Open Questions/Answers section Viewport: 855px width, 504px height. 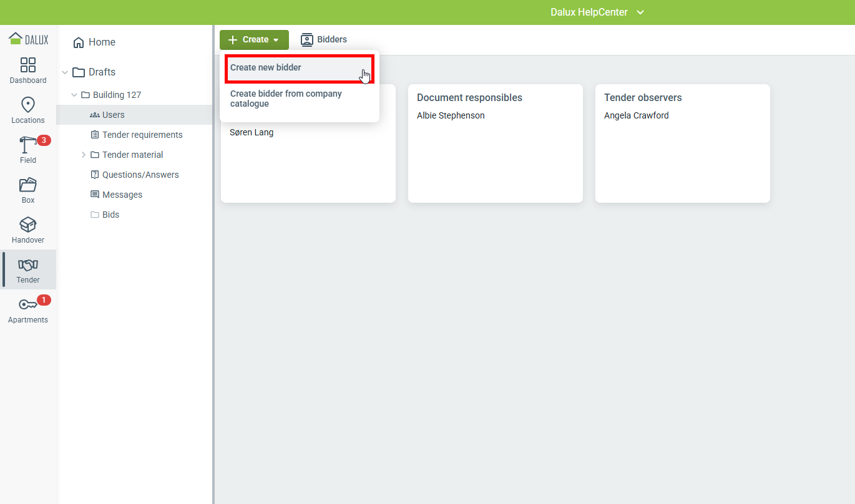[x=140, y=175]
